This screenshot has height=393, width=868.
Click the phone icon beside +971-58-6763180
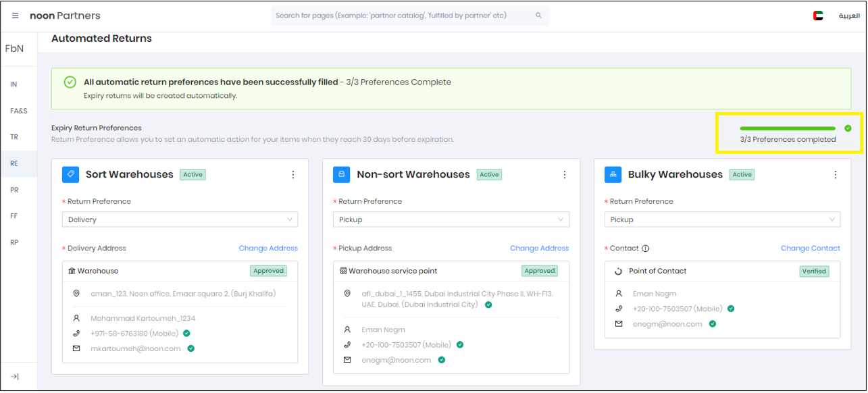[x=76, y=333]
